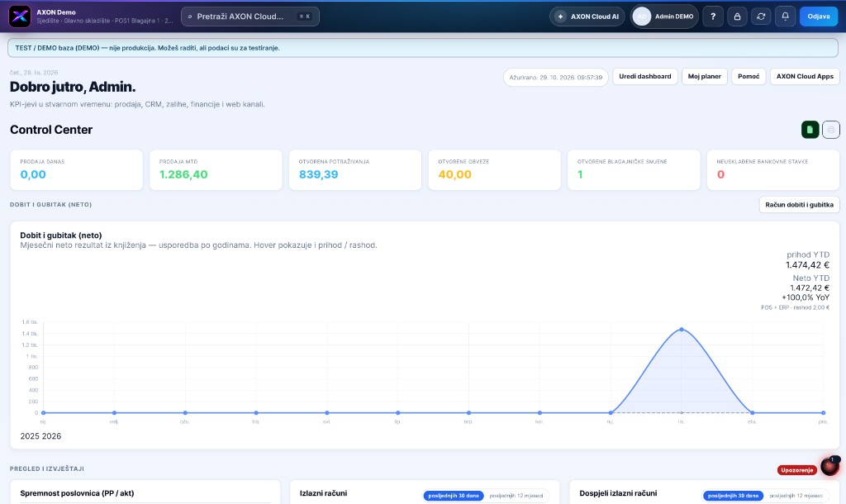Click the chart data point at stu.

[752, 413]
